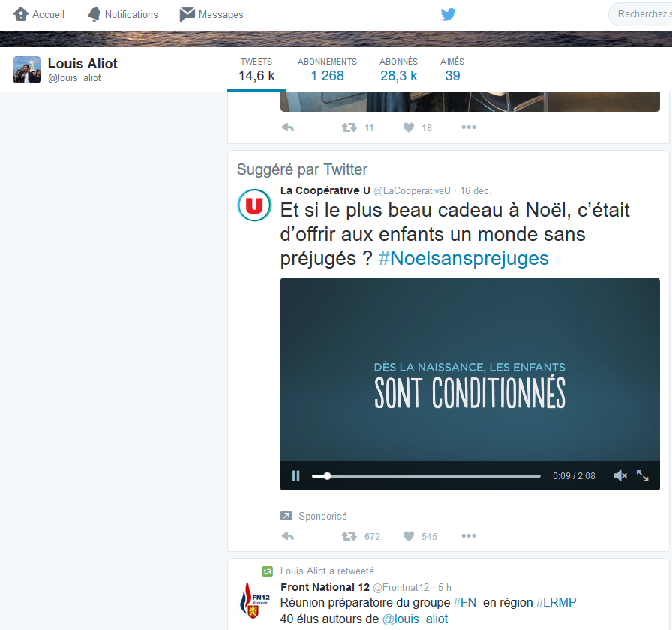The width and height of the screenshot is (672, 630).
Task: Click the Accueil menu label
Action: (x=48, y=14)
